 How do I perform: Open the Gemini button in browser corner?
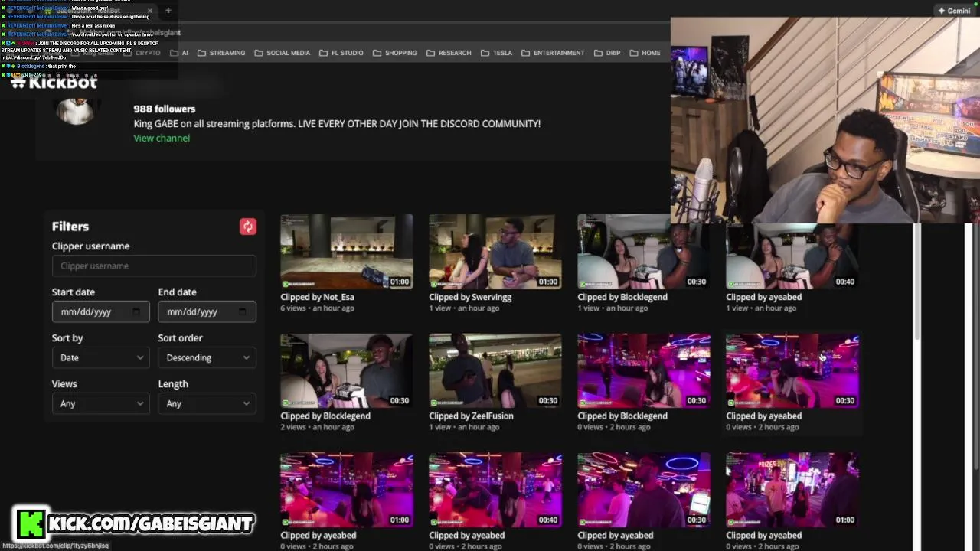954,11
